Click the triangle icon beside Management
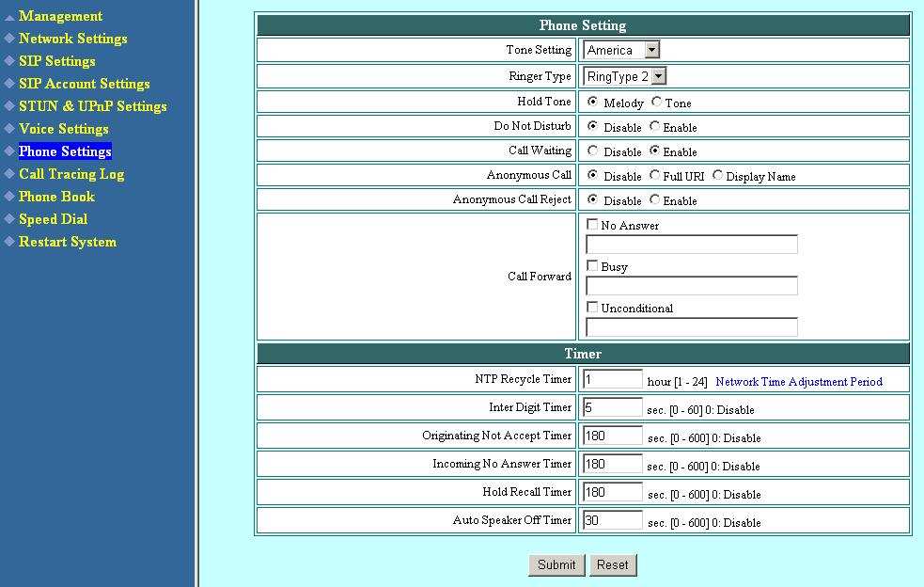The height and width of the screenshot is (587, 924). 9,17
